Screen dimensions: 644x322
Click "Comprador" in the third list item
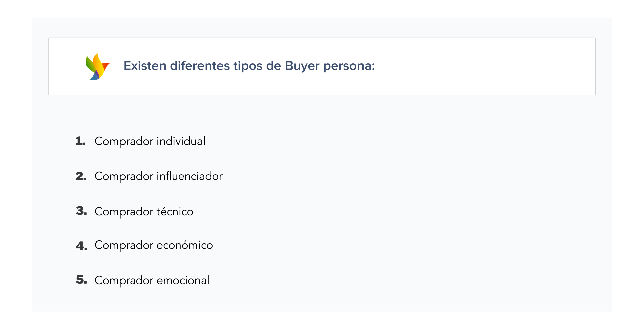tap(124, 212)
